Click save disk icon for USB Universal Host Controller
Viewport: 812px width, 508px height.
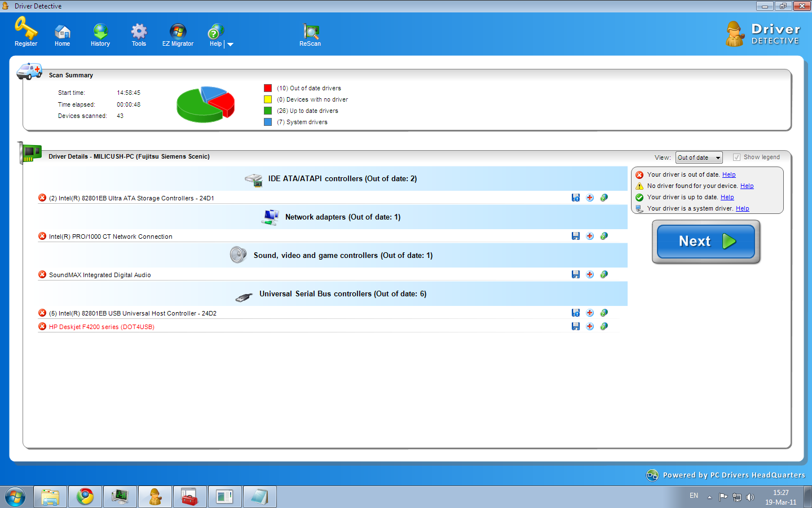[x=576, y=313]
